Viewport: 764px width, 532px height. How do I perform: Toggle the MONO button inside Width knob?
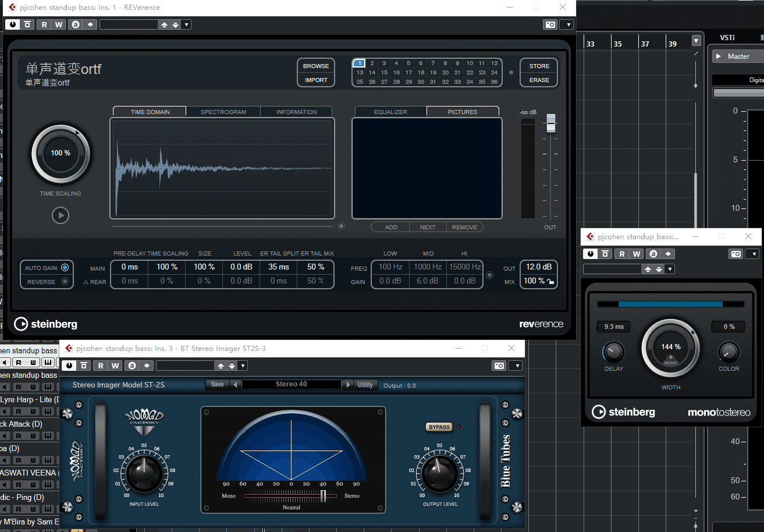(670, 360)
